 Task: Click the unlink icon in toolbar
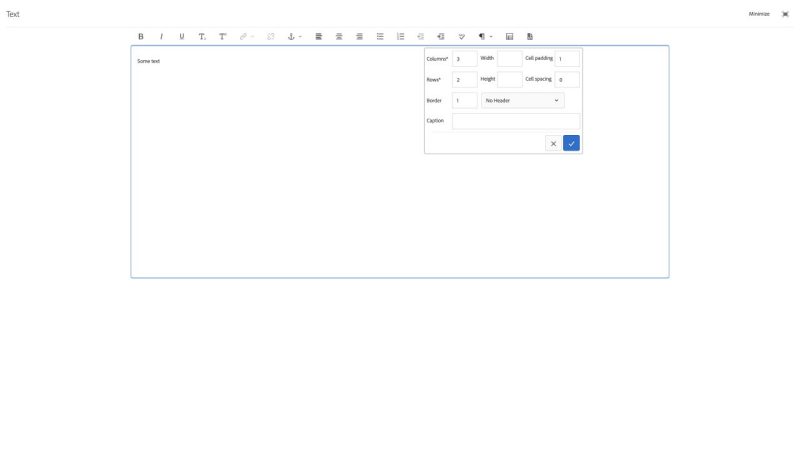271,36
